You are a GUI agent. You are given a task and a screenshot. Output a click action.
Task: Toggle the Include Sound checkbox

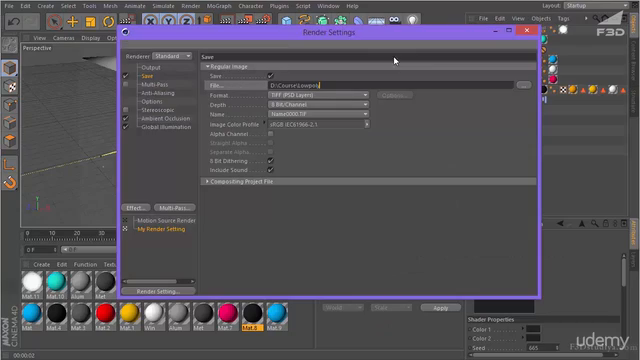coord(271,170)
